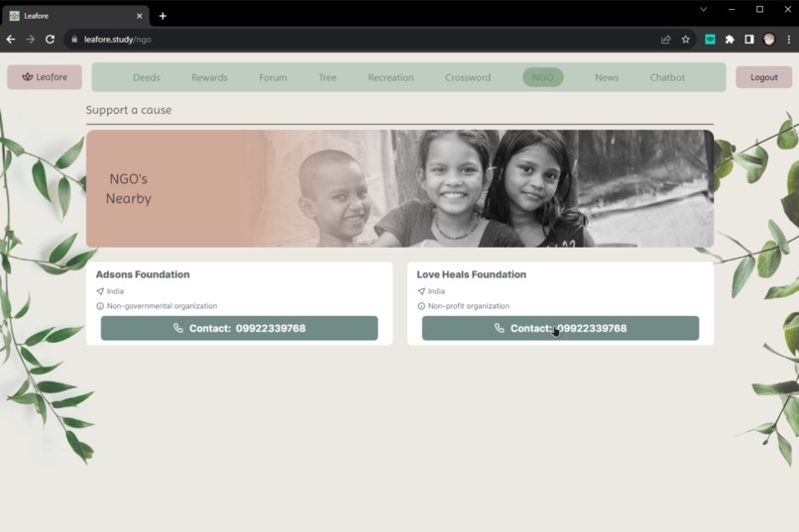Open the News section
Screen dimensions: 799x532
(607, 77)
